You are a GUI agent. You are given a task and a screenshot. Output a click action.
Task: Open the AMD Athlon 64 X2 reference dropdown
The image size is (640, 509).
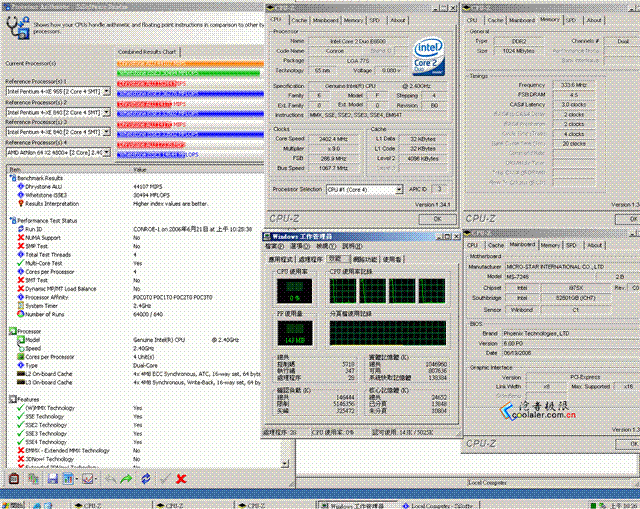pos(107,152)
